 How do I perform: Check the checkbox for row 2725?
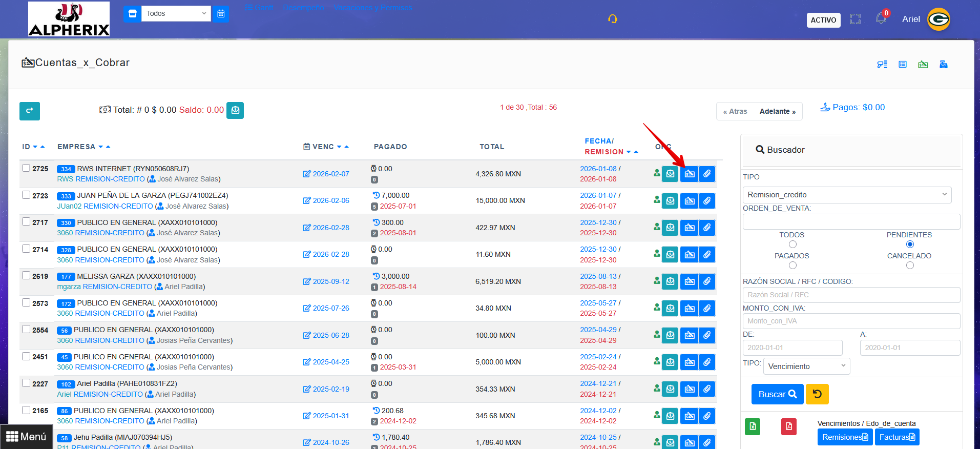[26, 168]
